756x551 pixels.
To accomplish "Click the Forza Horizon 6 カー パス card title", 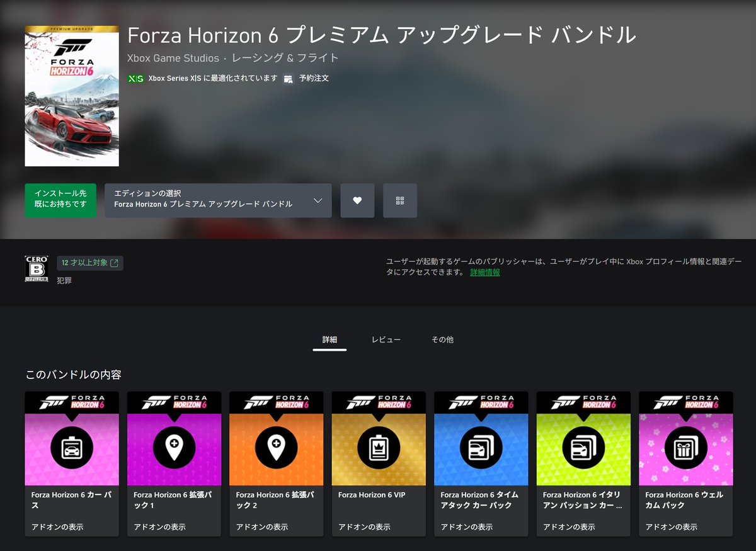I will 71,500.
